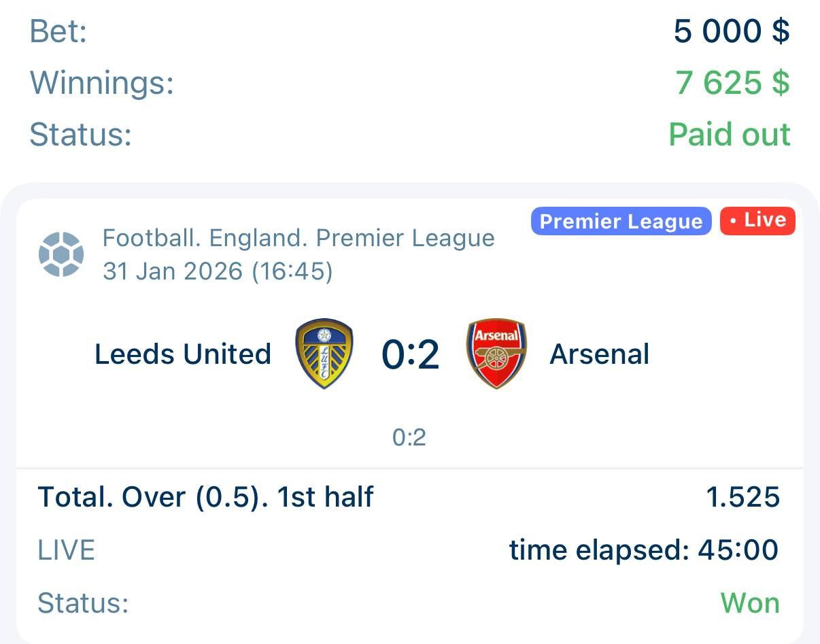The height and width of the screenshot is (644, 820).
Task: Click the Arsenal club crest
Action: click(x=496, y=354)
